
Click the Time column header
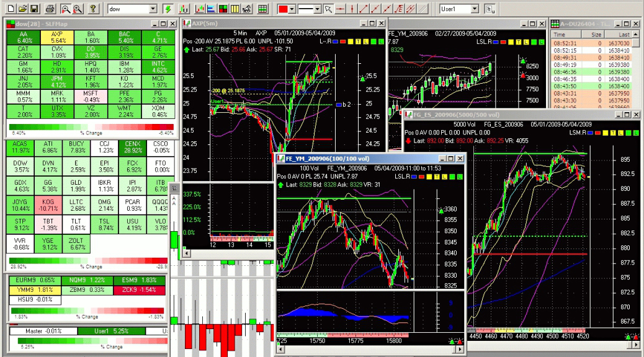click(566, 35)
